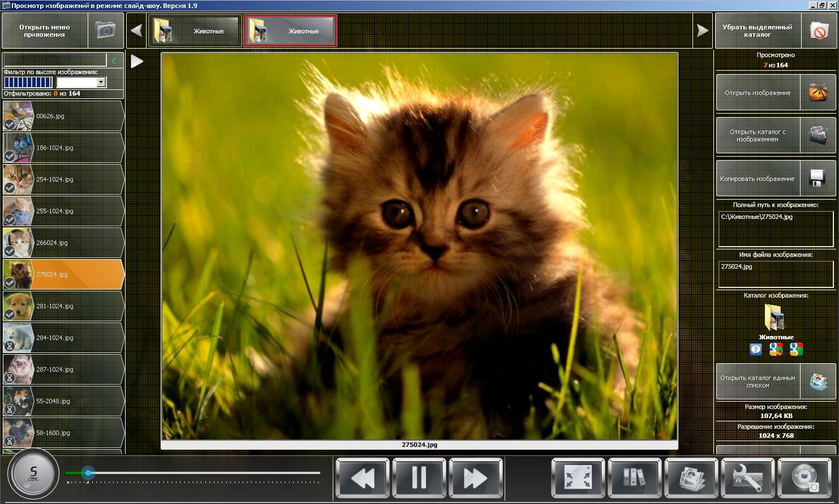Focus the file search input field

click(x=55, y=60)
